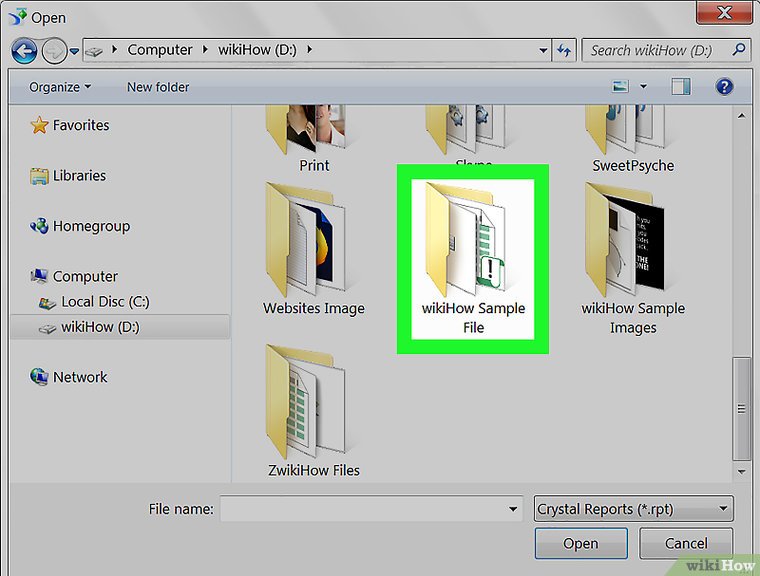This screenshot has height=576, width=760.
Task: Click the Libraries folder icon
Action: (x=39, y=176)
